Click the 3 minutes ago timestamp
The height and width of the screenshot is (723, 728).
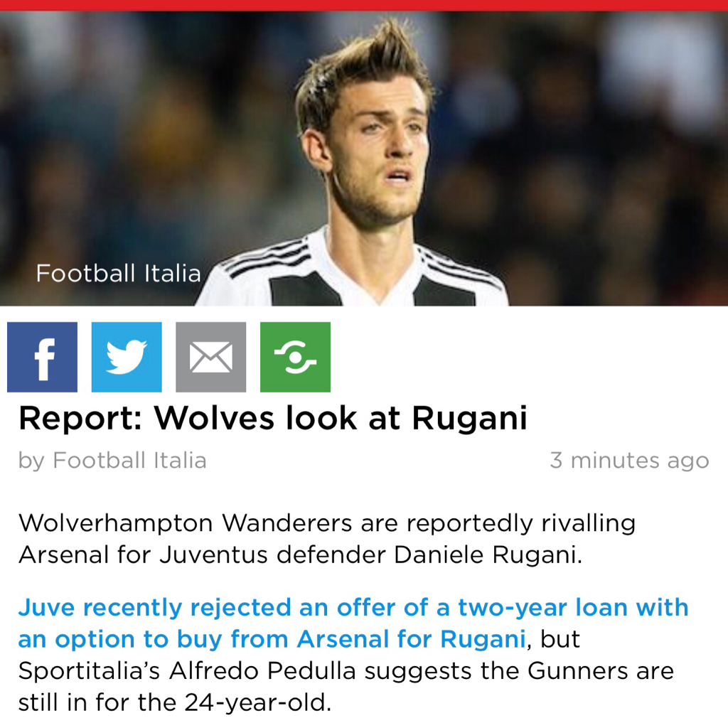(x=630, y=461)
